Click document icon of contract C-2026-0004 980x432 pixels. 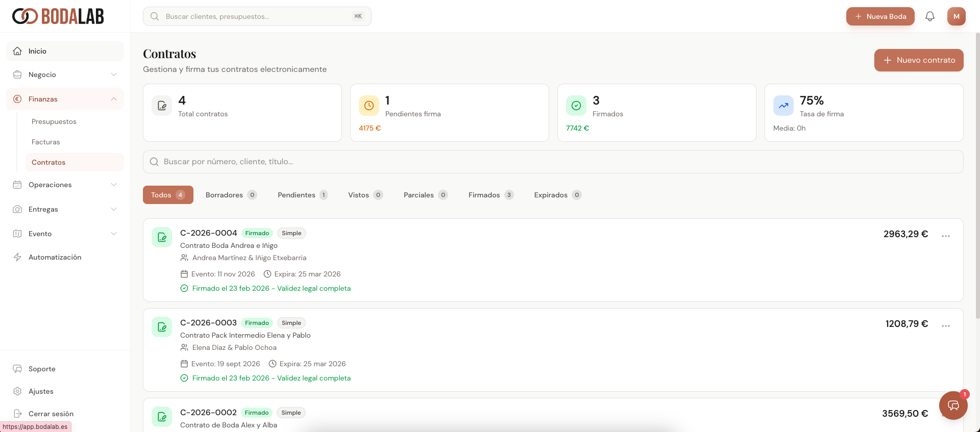pos(162,237)
